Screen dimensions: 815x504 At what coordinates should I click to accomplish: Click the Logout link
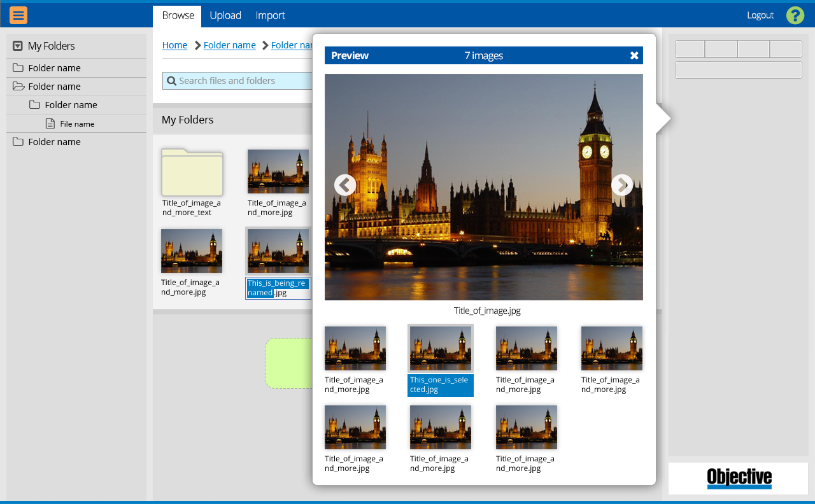tap(760, 15)
